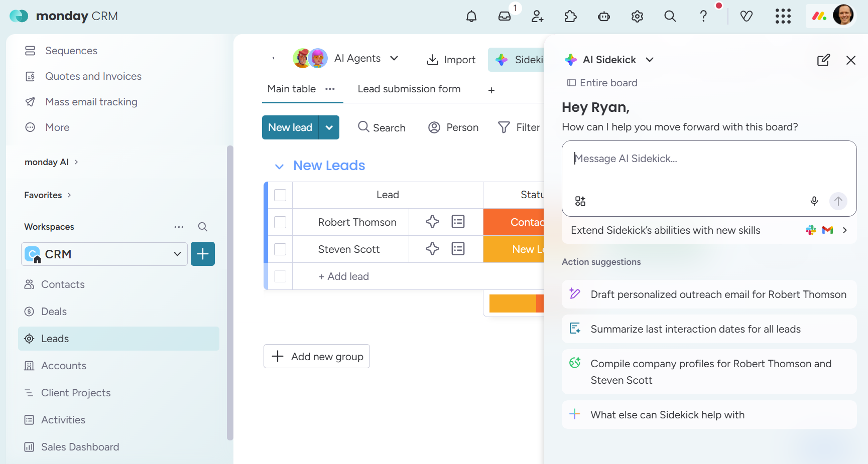Open updates for Robert Thomson

tap(458, 222)
